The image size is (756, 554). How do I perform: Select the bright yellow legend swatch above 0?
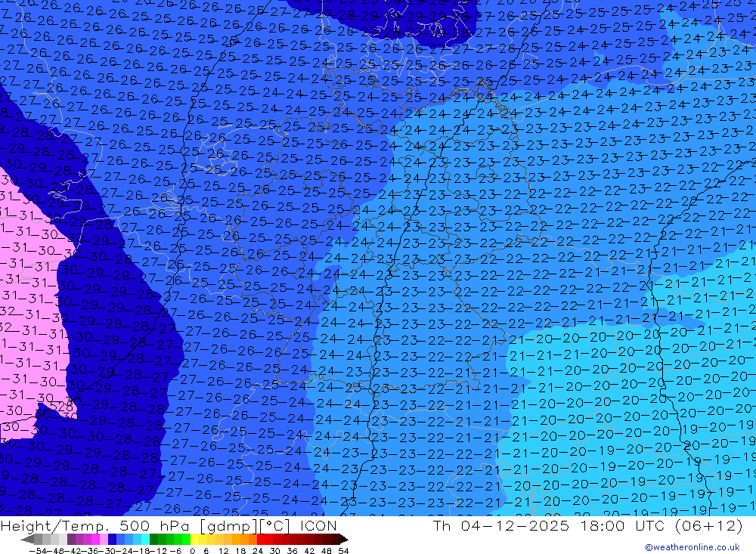click(194, 539)
